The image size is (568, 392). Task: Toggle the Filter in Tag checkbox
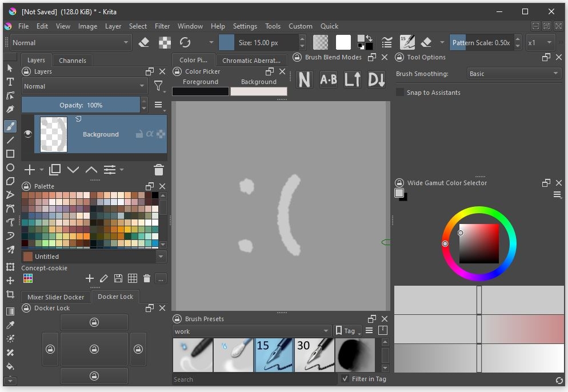(x=345, y=379)
